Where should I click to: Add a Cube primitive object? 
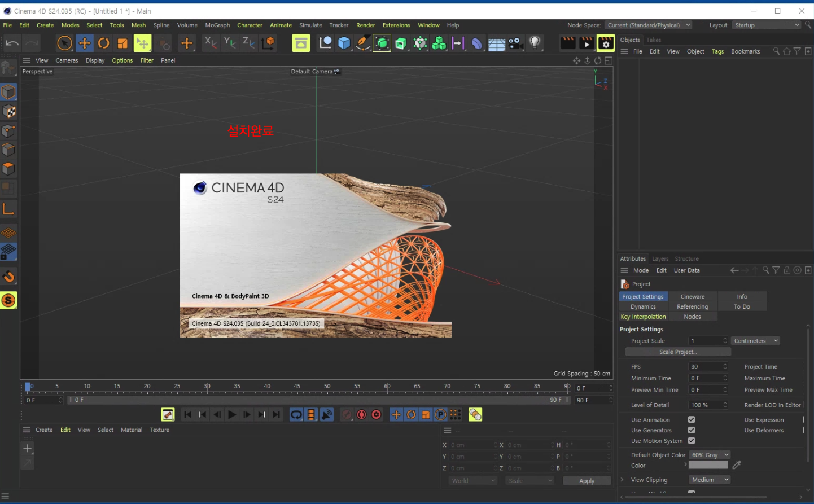click(x=344, y=43)
